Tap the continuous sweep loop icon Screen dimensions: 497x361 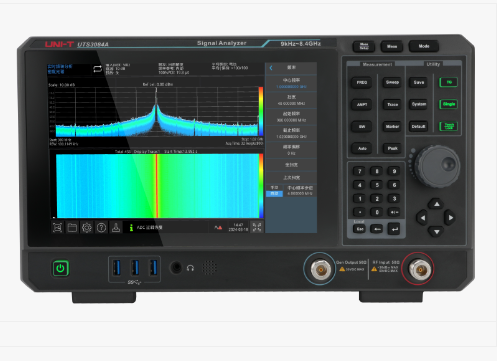coord(97,69)
